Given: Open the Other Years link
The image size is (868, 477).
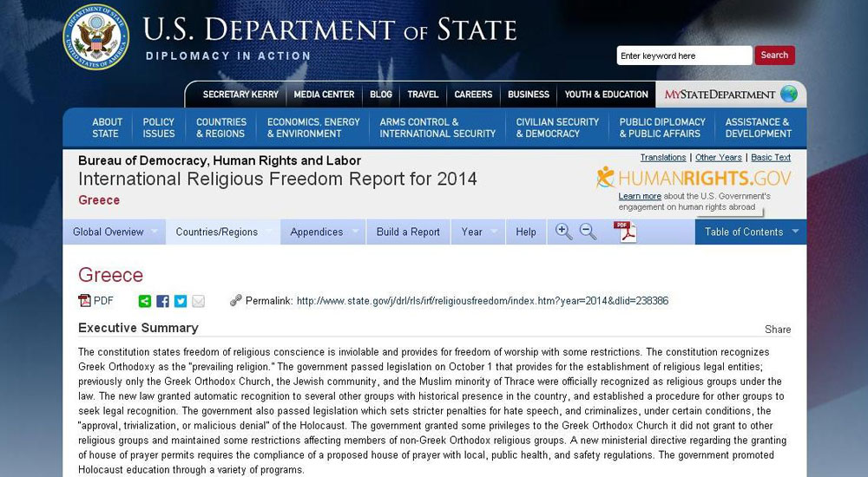Looking at the screenshot, I should tap(718, 157).
